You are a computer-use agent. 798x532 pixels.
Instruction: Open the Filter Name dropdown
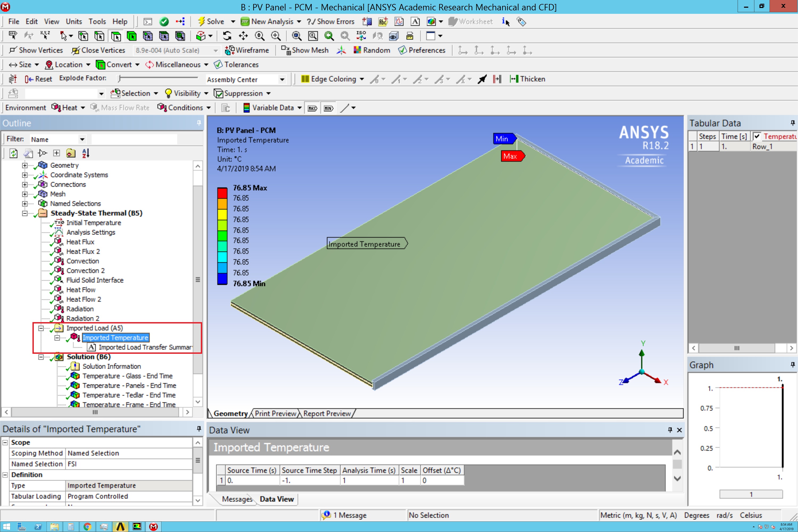coord(82,139)
